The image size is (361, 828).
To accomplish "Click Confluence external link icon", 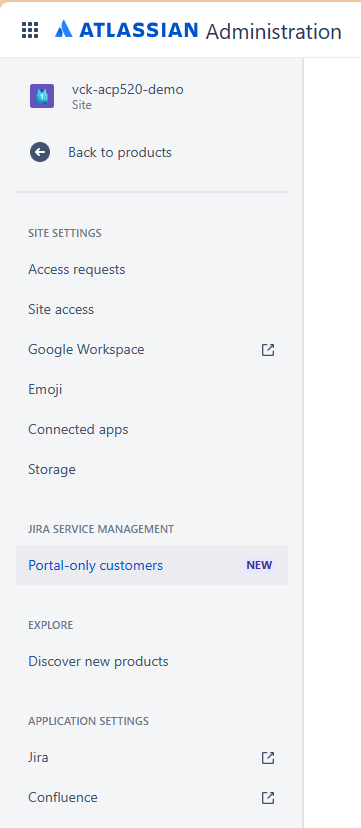I will 268,797.
